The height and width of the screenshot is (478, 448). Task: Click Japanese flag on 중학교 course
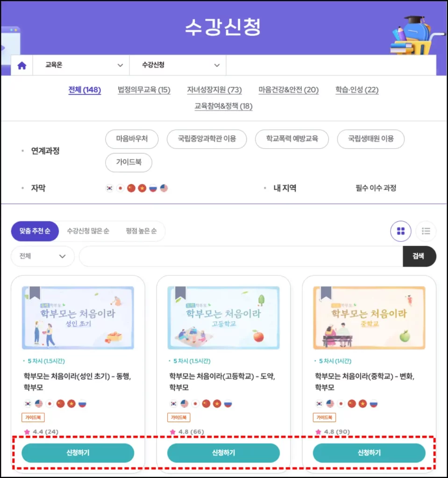pyautogui.click(x=341, y=404)
